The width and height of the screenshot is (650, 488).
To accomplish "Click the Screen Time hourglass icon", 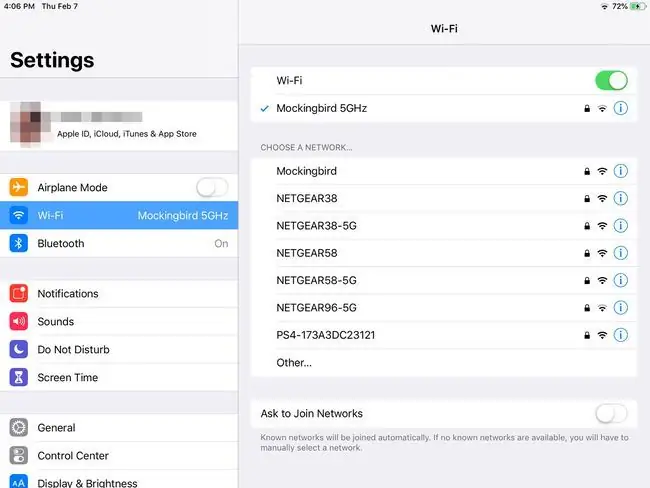I will tap(19, 377).
